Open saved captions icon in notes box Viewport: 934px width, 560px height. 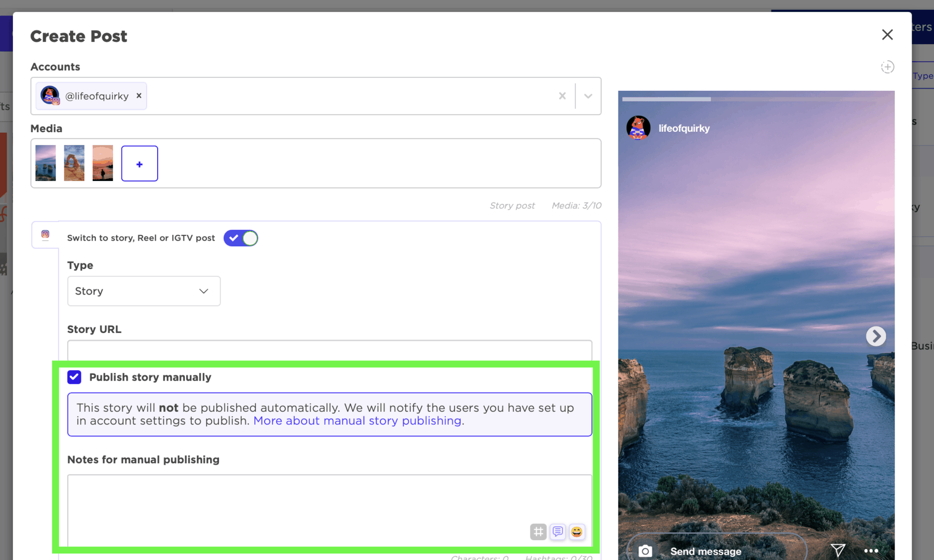click(x=558, y=531)
